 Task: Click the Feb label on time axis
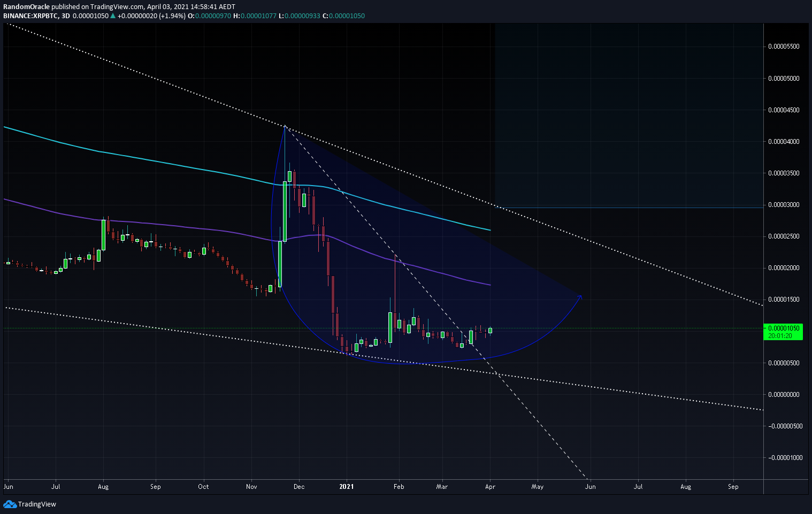(x=399, y=487)
